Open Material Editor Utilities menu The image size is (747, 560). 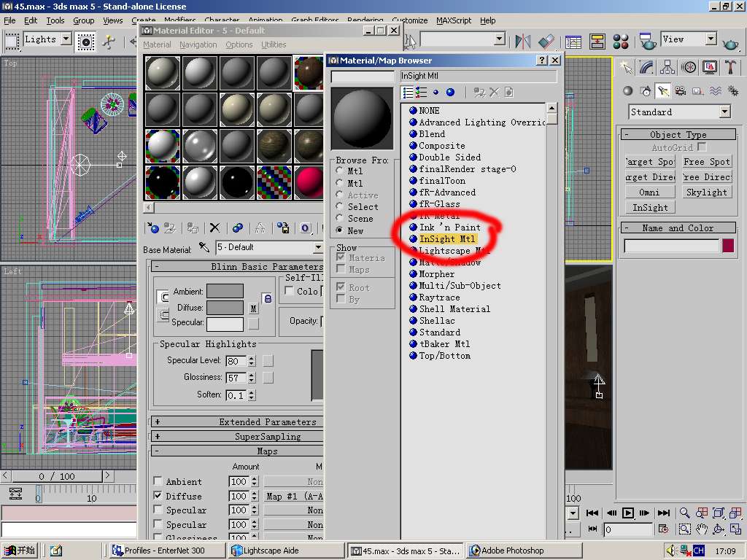[274, 44]
